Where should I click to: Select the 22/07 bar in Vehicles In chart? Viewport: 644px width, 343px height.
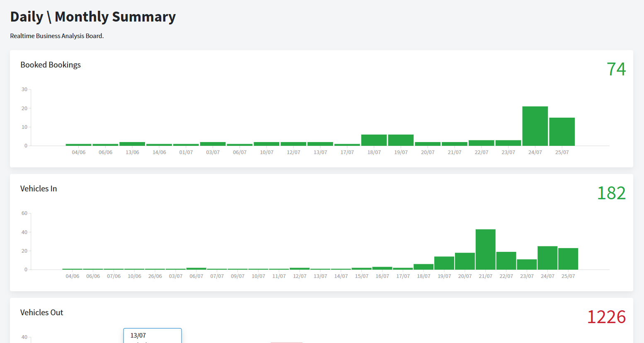506,261
